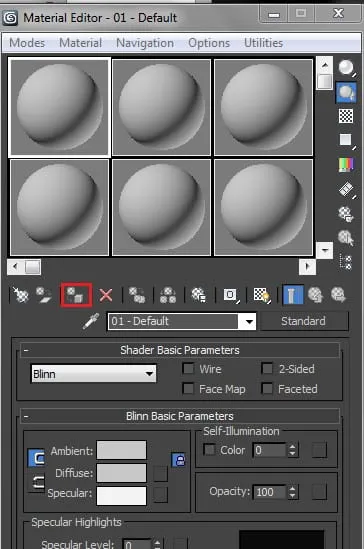The height and width of the screenshot is (549, 364).
Task: Click Assign Material to Selection icon
Action: [x=76, y=295]
